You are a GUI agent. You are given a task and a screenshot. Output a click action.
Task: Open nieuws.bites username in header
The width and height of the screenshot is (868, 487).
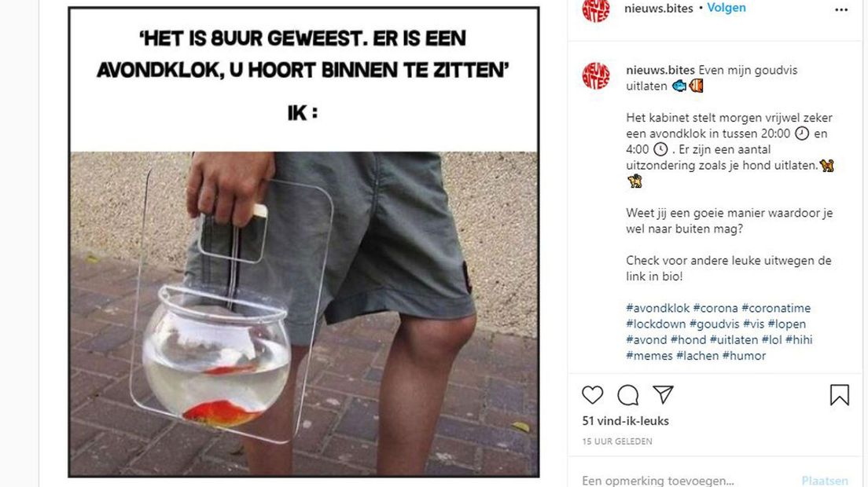click(658, 9)
